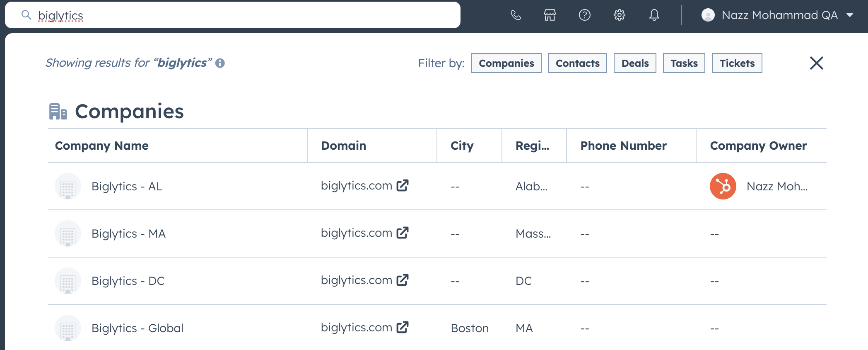Filter results by Tickets
Image resolution: width=868 pixels, height=350 pixels.
coord(737,63)
